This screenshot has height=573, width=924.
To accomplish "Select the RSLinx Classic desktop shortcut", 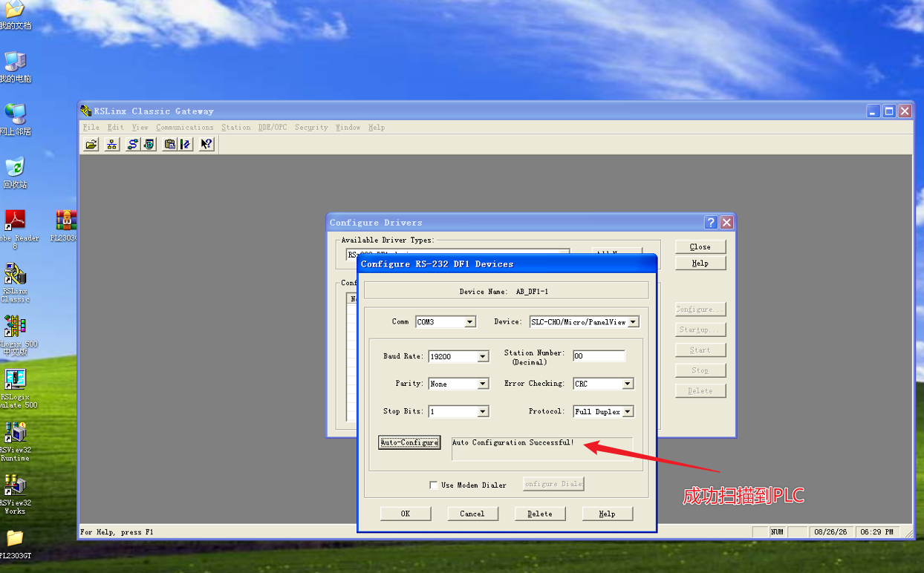I will (x=15, y=283).
